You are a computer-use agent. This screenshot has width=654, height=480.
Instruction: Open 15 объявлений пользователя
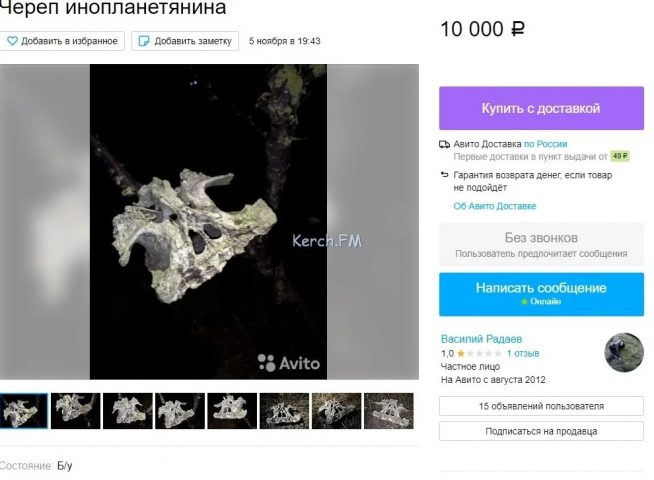(541, 406)
